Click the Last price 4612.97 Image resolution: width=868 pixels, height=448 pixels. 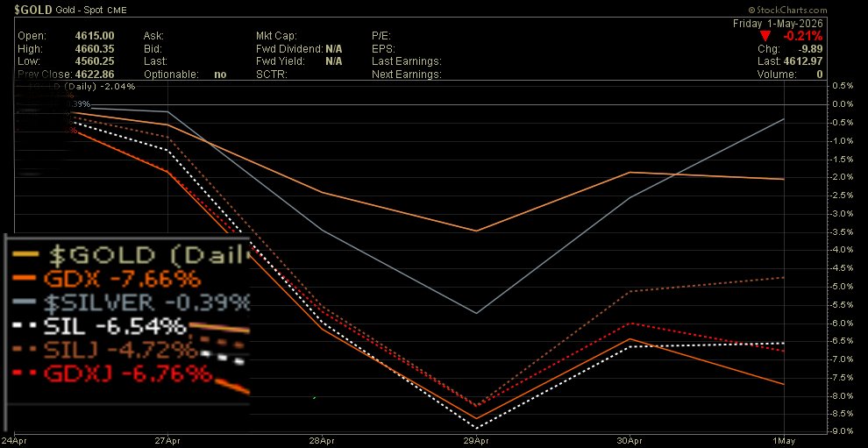tap(802, 61)
